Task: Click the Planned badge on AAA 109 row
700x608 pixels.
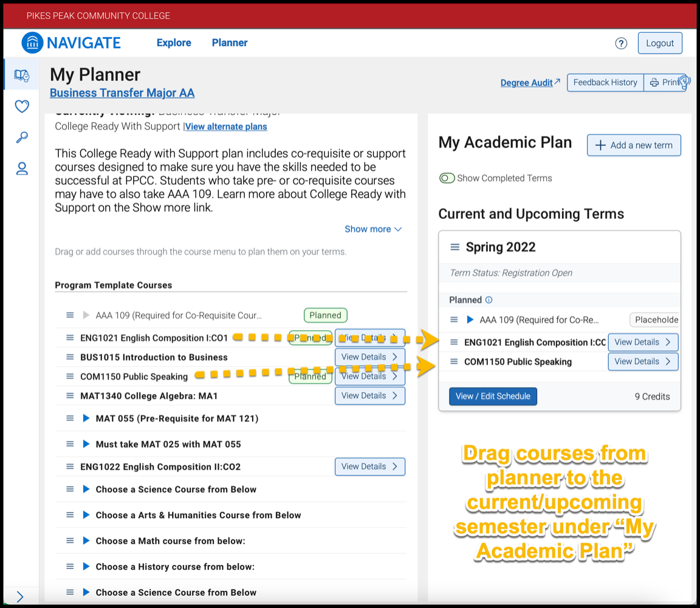Action: click(x=326, y=316)
